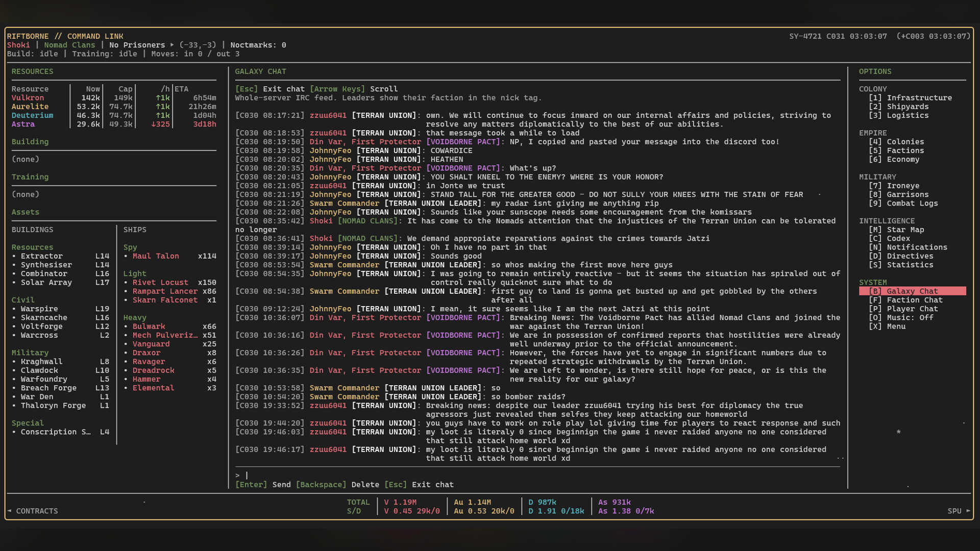Select the Voltforge building entry
The image size is (980, 551).
point(61,327)
